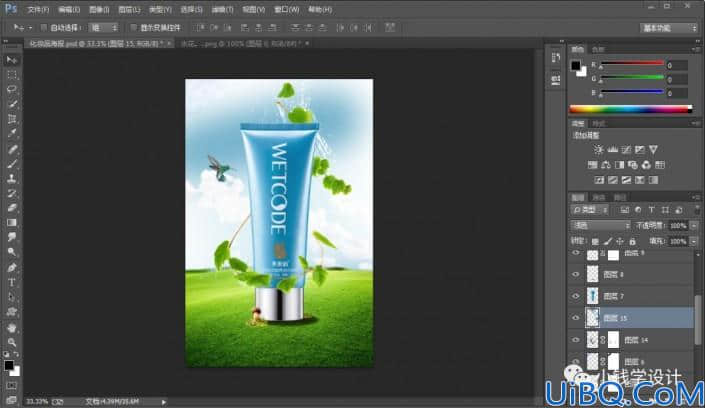This screenshot has height=408, width=705.
Task: Select the Crop tool
Action: pos(12,119)
